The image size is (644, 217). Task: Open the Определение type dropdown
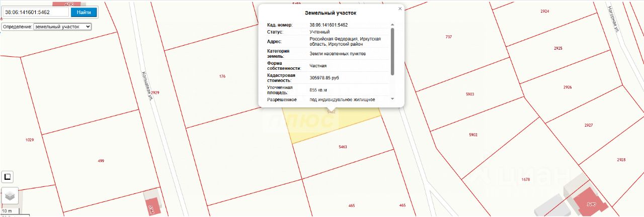[62, 27]
